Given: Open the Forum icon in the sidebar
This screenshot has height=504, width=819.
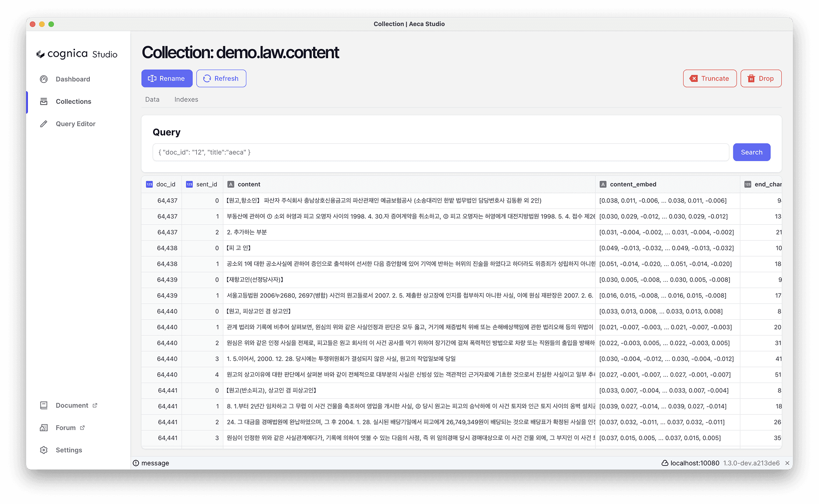Looking at the screenshot, I should click(43, 427).
